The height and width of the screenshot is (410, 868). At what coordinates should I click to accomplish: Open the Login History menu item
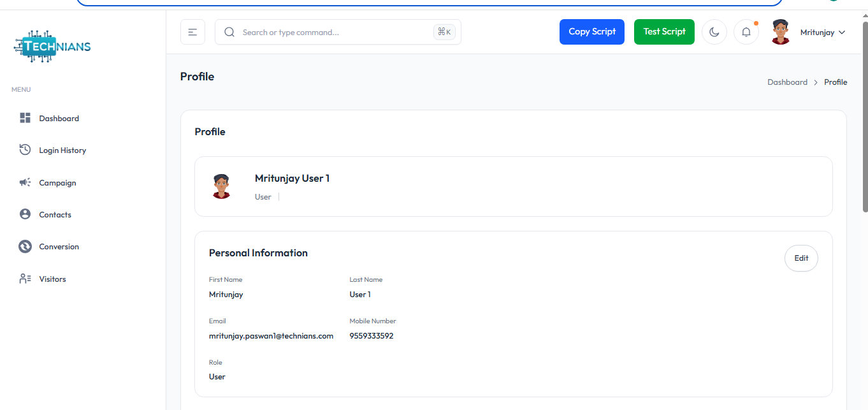coord(62,150)
